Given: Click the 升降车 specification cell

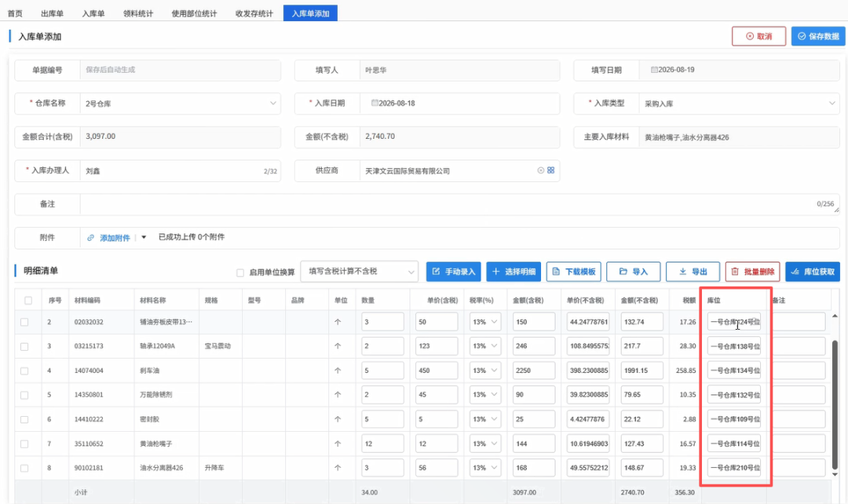Looking at the screenshot, I should (x=214, y=468).
